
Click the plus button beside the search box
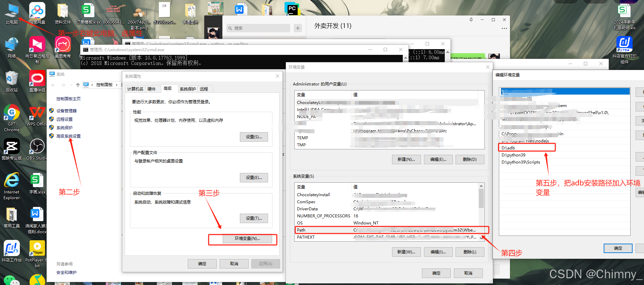(x=298, y=28)
